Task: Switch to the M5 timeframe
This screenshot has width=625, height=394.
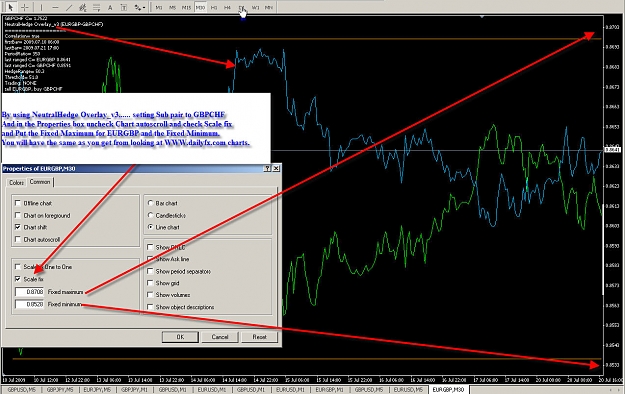Action: [173, 7]
